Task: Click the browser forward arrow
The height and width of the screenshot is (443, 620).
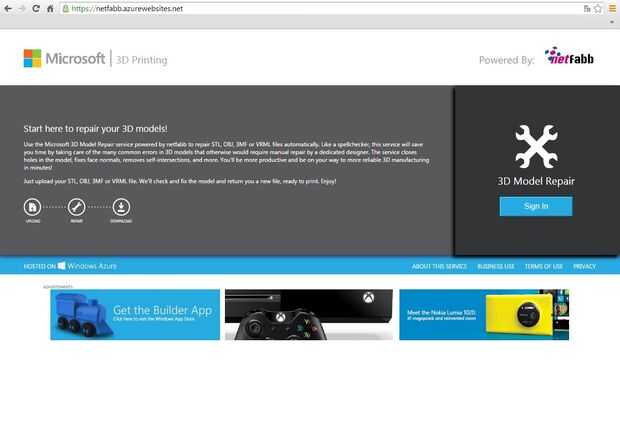Action: pos(22,8)
